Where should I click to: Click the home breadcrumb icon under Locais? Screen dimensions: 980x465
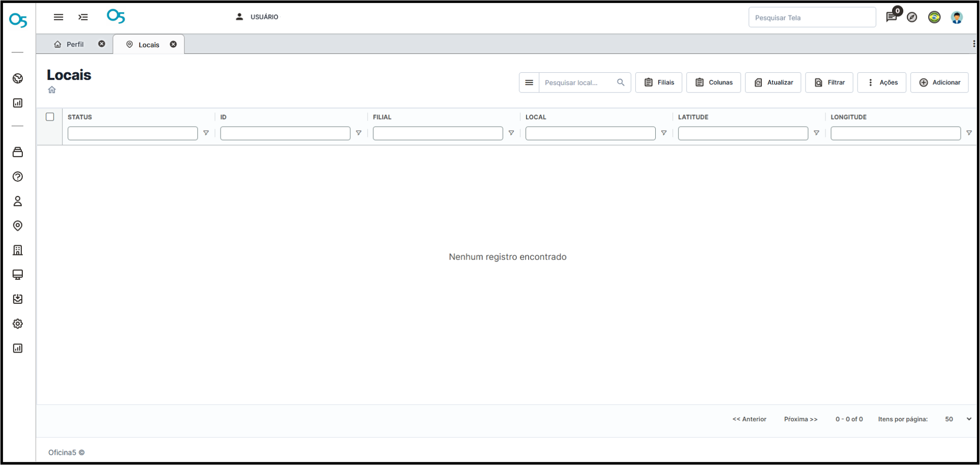[52, 90]
